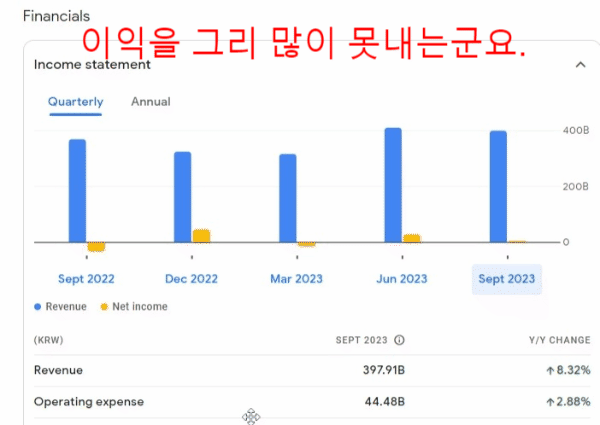Click the revenue value 397.91B
The height and width of the screenshot is (425, 600).
click(x=384, y=370)
